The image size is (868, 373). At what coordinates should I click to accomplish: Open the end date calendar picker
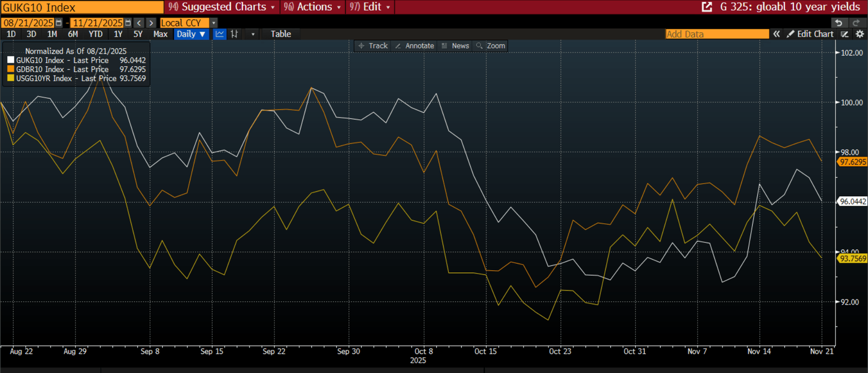[x=128, y=23]
